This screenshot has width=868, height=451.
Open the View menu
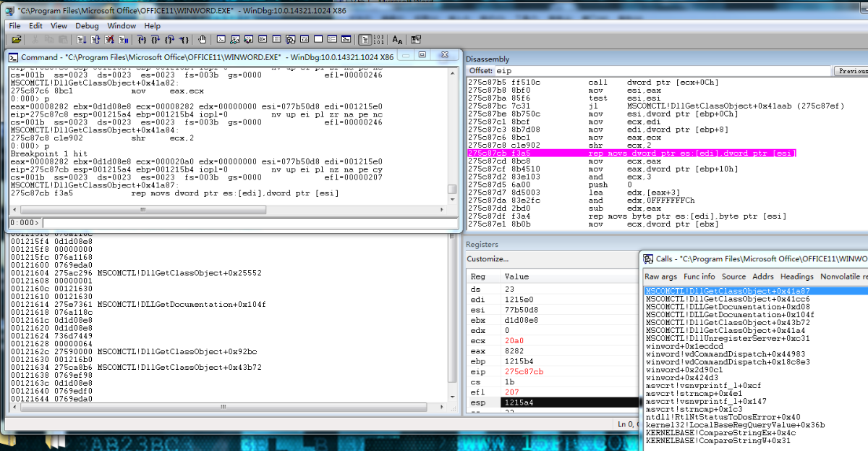point(59,26)
